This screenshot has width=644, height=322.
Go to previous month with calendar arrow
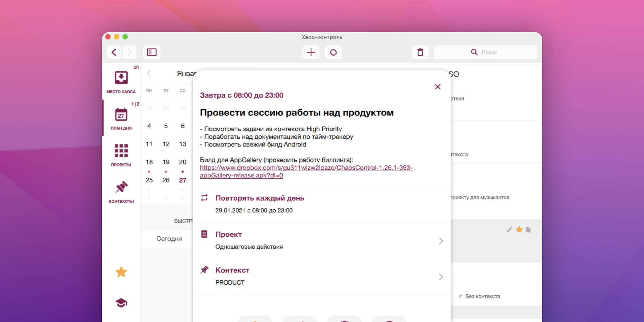click(x=149, y=73)
